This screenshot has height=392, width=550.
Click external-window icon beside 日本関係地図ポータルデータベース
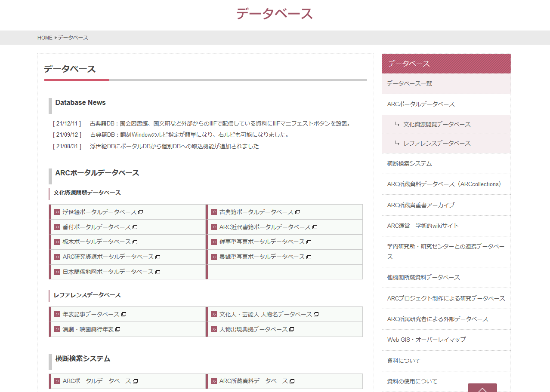(x=158, y=272)
